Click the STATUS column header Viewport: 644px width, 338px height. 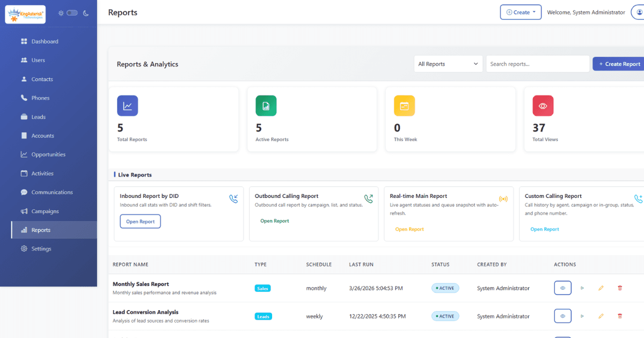441,264
